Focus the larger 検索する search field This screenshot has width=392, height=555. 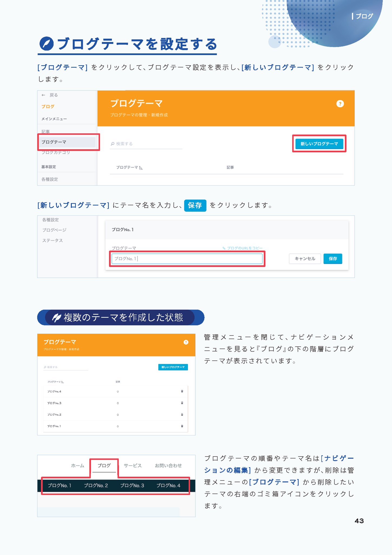point(146,144)
